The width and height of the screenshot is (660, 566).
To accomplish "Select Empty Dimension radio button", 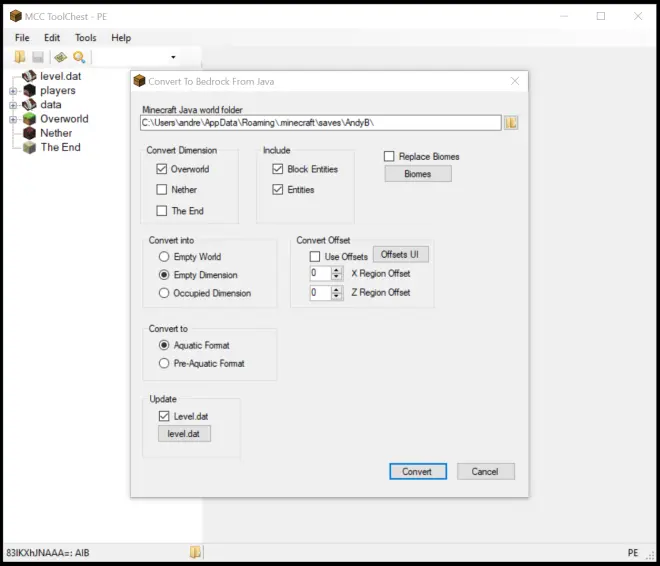I will point(164,275).
